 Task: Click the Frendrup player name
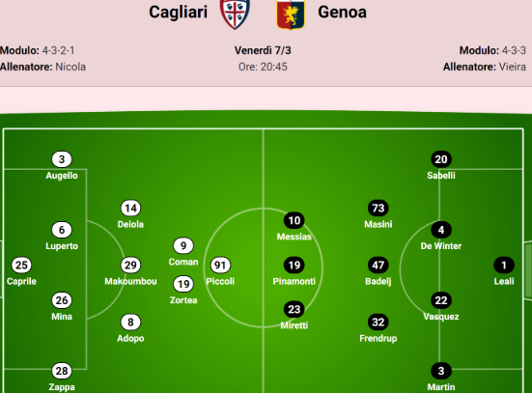pyautogui.click(x=378, y=338)
